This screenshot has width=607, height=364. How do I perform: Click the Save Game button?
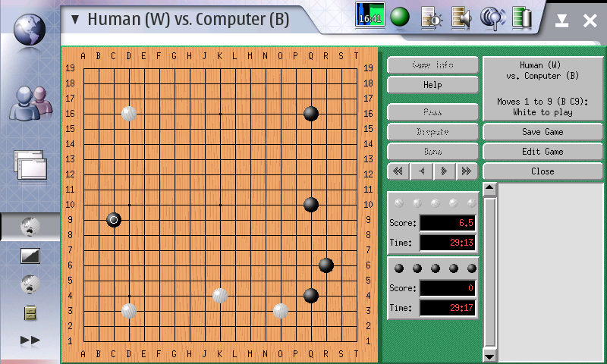(543, 132)
